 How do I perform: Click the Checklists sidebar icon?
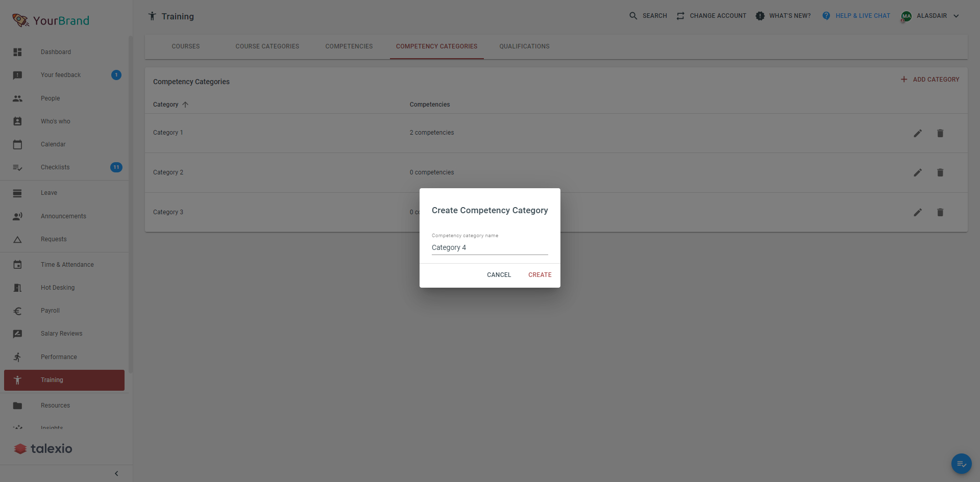click(17, 167)
